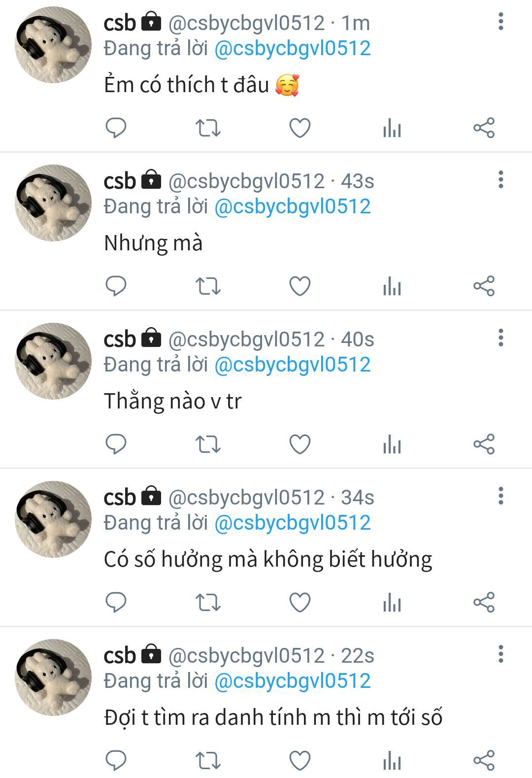Retweet the 'Đợi t tìm ra danh tính' tweet
This screenshot has height=778, width=532.
point(208,760)
